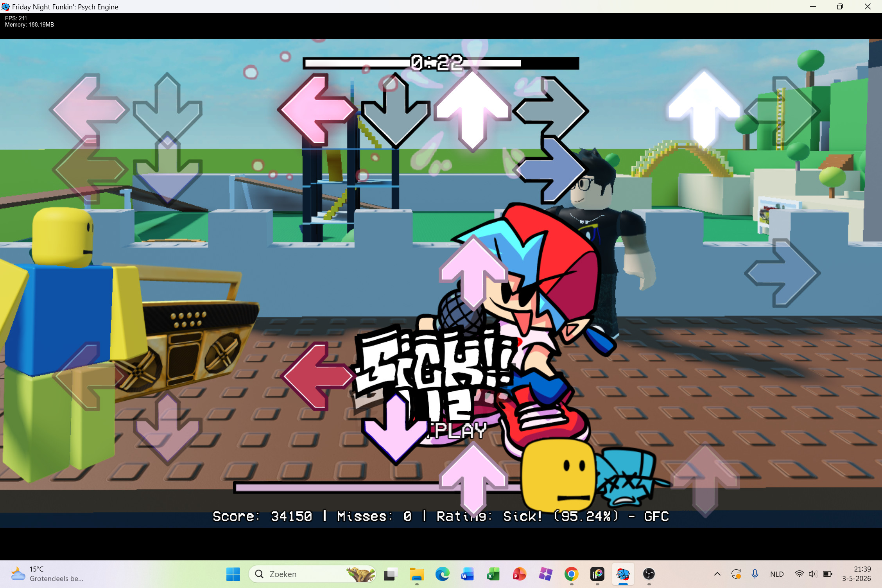Click the window title "Friday Night Funkin': Psych Engine"
Image resolution: width=882 pixels, height=588 pixels.
click(x=65, y=7)
